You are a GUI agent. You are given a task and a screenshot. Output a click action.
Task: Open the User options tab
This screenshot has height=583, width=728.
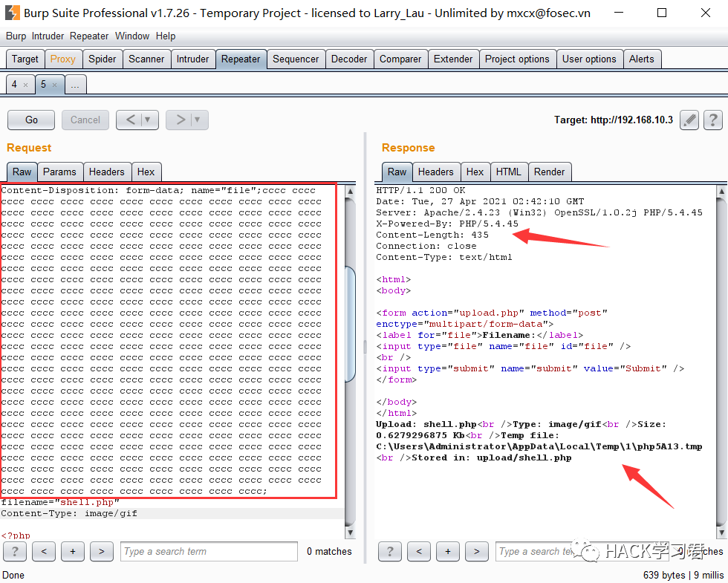pos(589,59)
